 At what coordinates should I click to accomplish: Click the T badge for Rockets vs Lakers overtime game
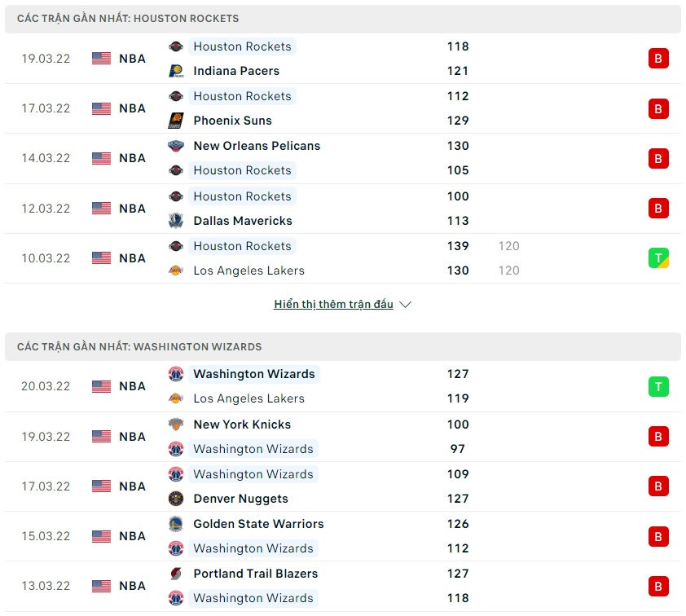(658, 258)
